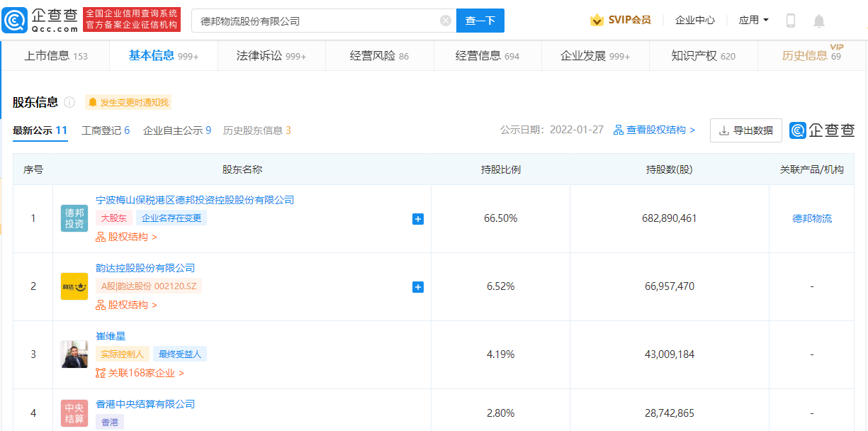Click the A股|韵达股份 002120.SZ tag
The height and width of the screenshot is (431, 868).
(149, 286)
